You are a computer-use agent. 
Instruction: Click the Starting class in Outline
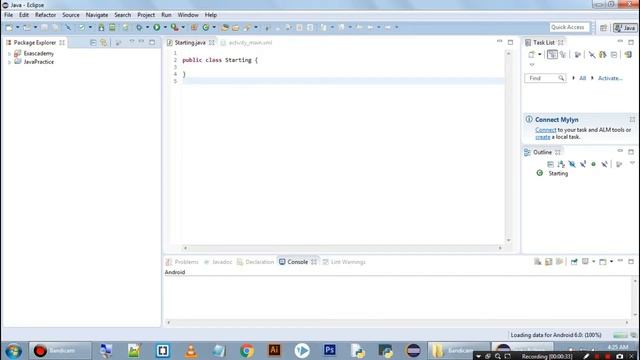point(558,173)
